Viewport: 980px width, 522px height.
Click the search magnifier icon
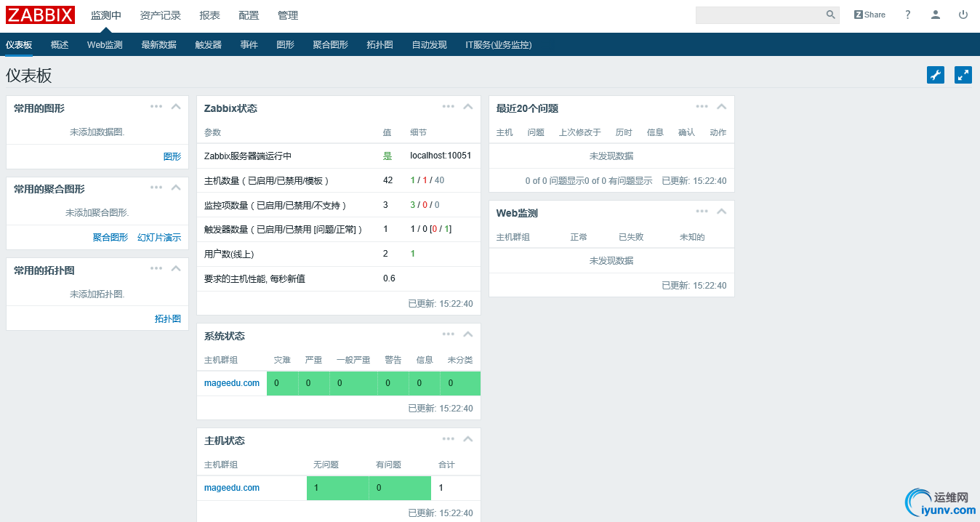(x=830, y=15)
